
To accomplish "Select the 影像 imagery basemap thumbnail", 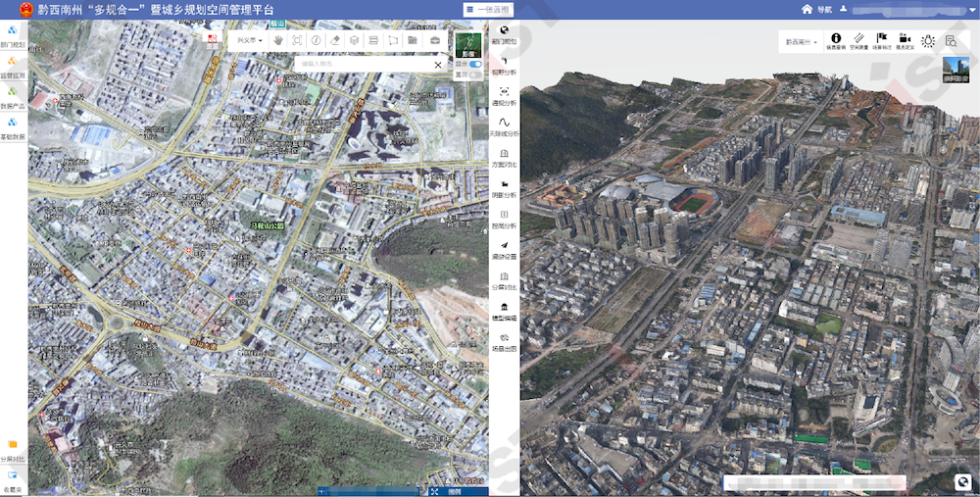I will tap(467, 45).
